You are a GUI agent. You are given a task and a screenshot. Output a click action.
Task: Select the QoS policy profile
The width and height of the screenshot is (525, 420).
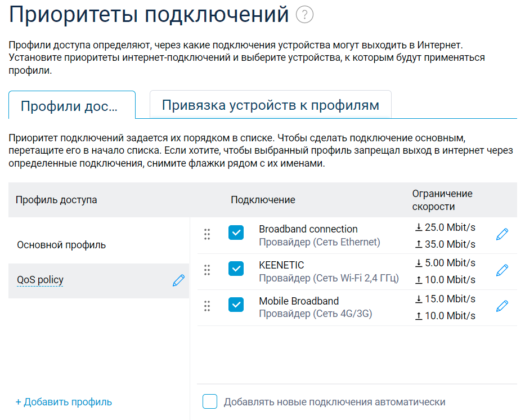pyautogui.click(x=41, y=280)
